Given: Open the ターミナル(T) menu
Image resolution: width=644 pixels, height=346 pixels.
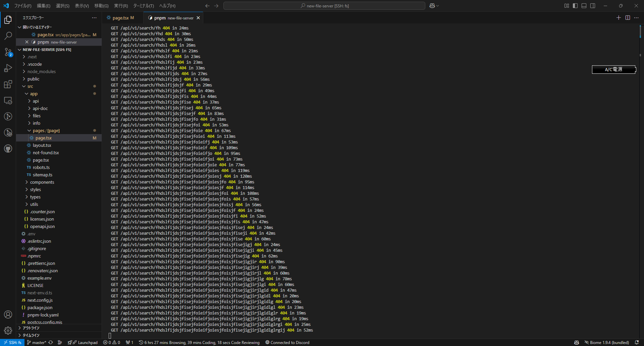Looking at the screenshot, I should (143, 6).
